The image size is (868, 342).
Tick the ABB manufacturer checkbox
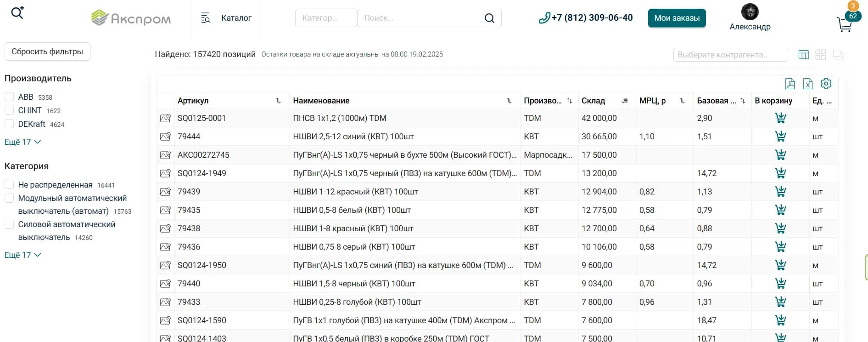(x=9, y=97)
